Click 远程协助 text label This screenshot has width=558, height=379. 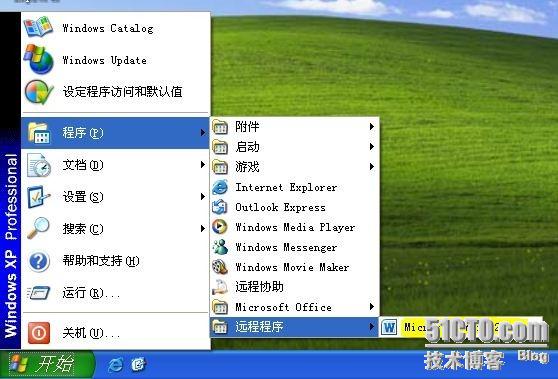coord(259,287)
